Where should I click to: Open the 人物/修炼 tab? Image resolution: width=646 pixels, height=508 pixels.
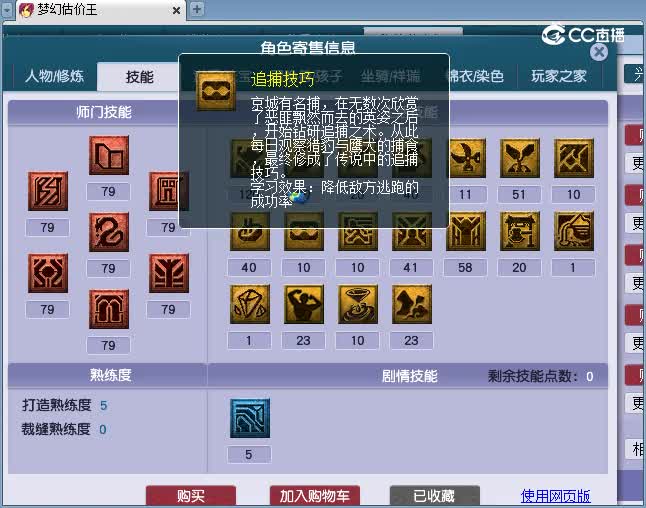[54, 76]
